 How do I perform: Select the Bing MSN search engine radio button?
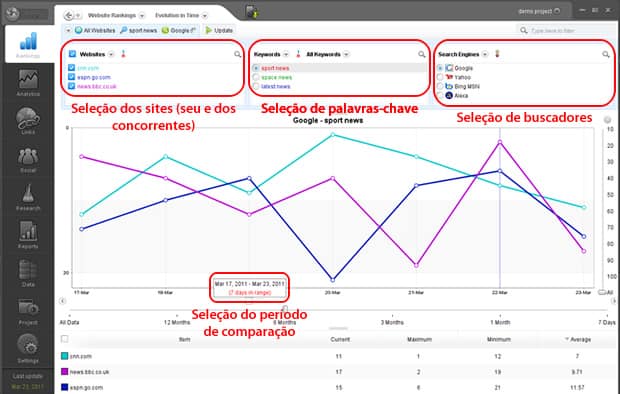click(440, 86)
